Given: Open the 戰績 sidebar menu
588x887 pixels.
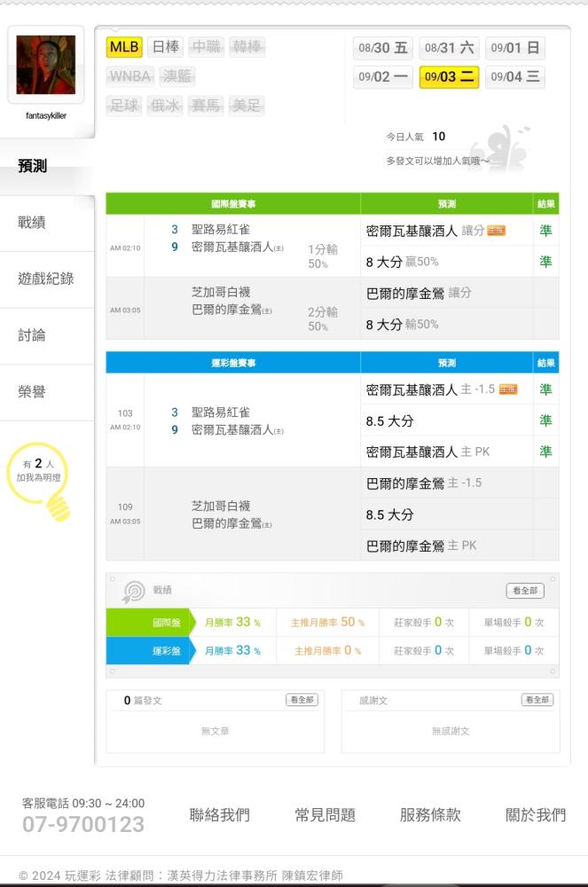Looking at the screenshot, I should point(33,223).
